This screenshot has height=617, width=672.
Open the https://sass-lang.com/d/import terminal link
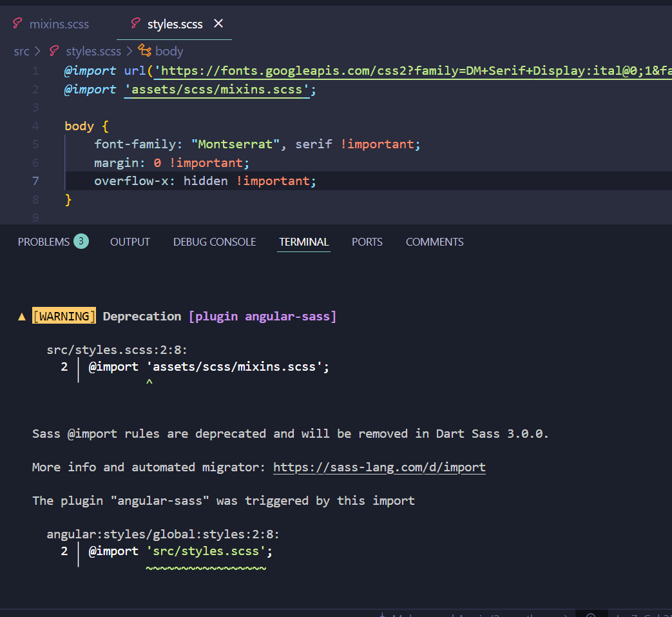click(x=379, y=467)
